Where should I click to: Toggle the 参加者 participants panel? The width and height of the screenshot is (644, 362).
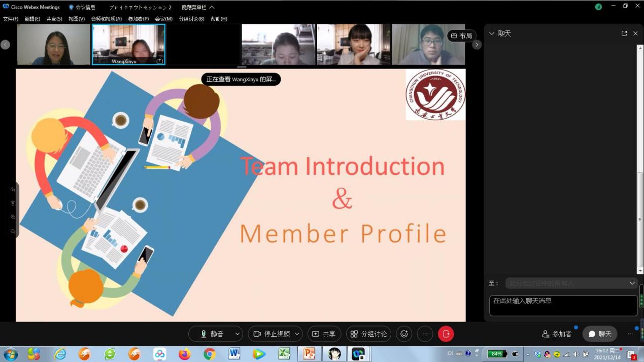[557, 334]
